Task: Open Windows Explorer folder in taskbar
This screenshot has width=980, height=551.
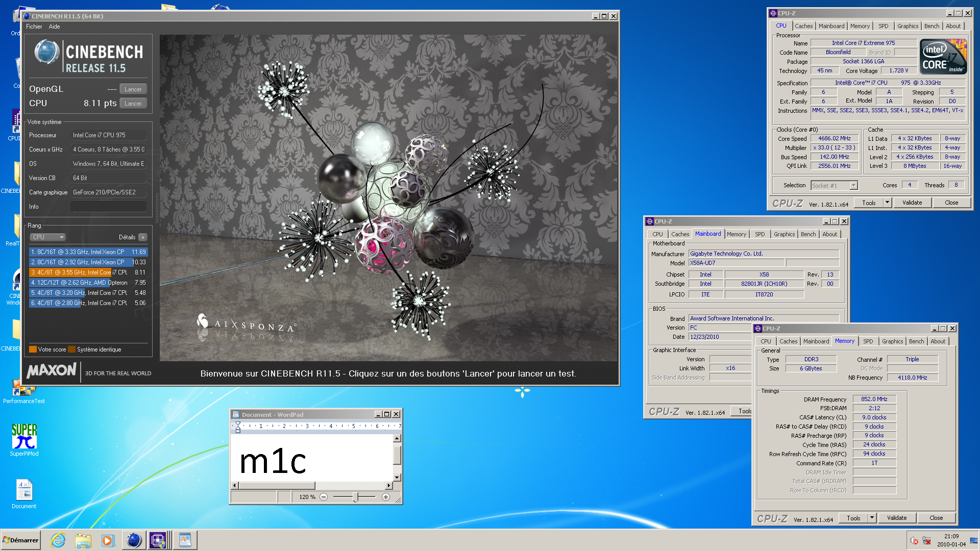Action: tap(83, 540)
